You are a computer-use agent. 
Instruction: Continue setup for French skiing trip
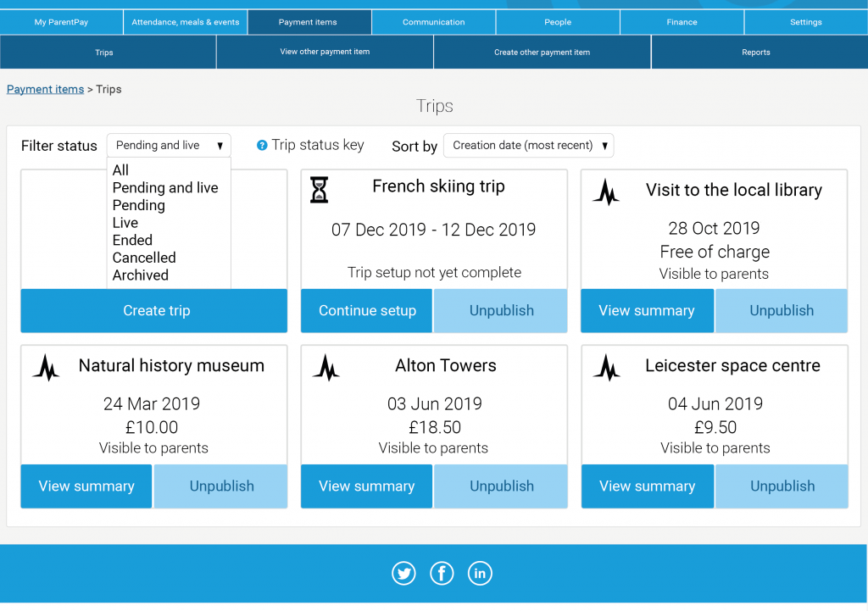367,311
